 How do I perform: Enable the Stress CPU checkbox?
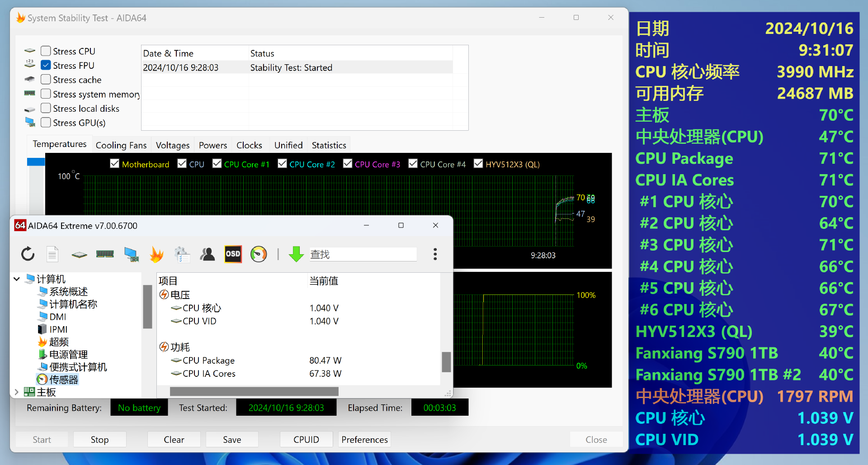tap(46, 51)
